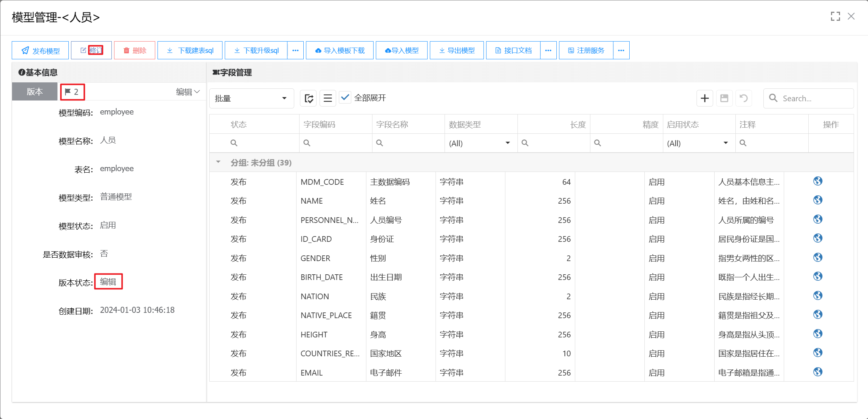Image resolution: width=868 pixels, height=419 pixels.
Task: Click the red 删除 button
Action: 134,51
